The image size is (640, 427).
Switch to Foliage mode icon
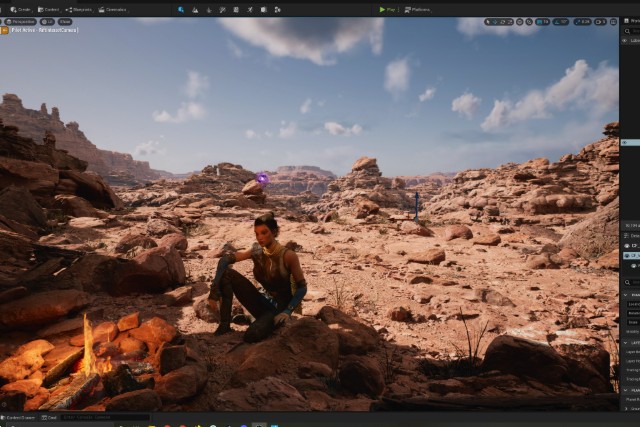(x=209, y=9)
